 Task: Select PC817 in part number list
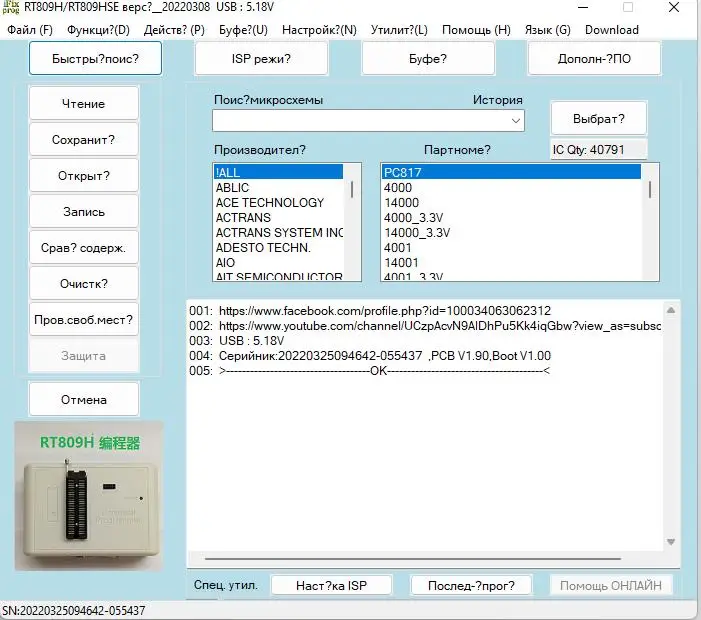pos(511,172)
